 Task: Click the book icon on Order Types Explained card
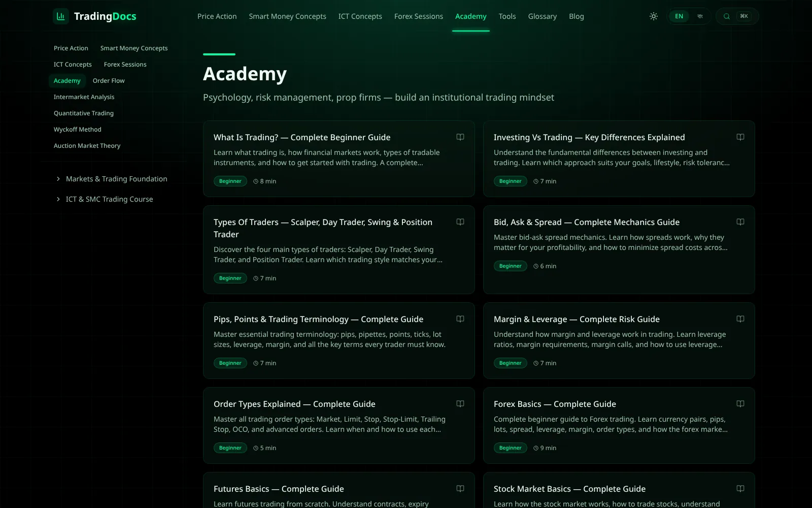point(460,404)
